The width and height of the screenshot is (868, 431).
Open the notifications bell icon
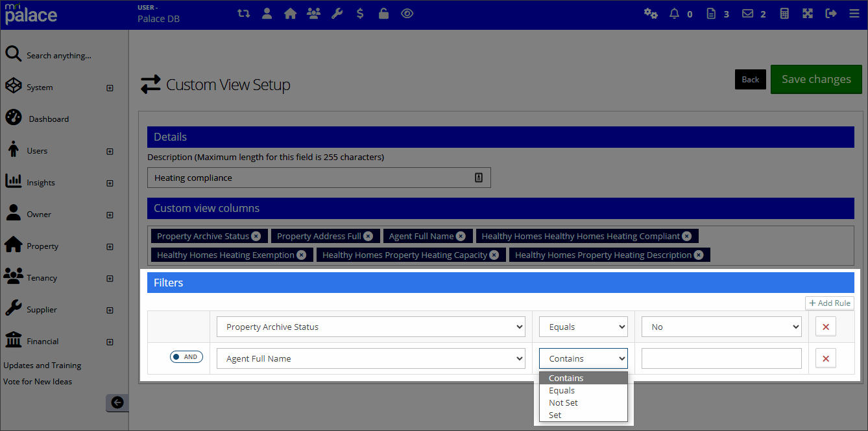pyautogui.click(x=675, y=13)
